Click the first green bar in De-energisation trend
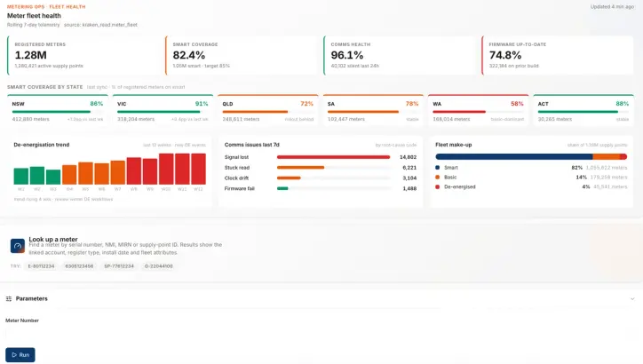 [21, 177]
